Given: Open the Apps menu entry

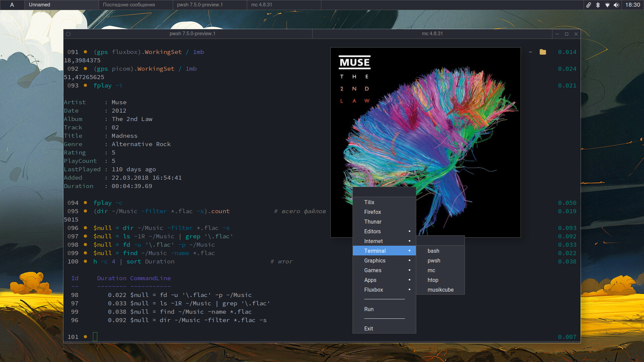Looking at the screenshot, I should coord(384,280).
